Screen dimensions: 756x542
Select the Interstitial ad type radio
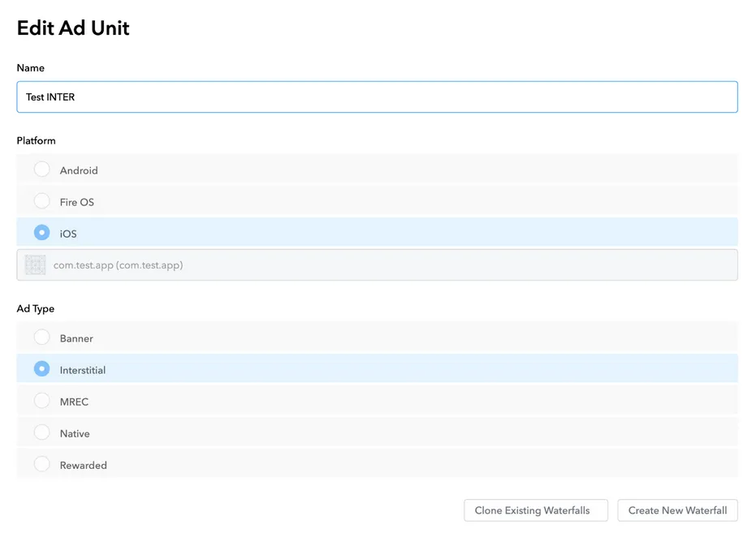pos(42,369)
